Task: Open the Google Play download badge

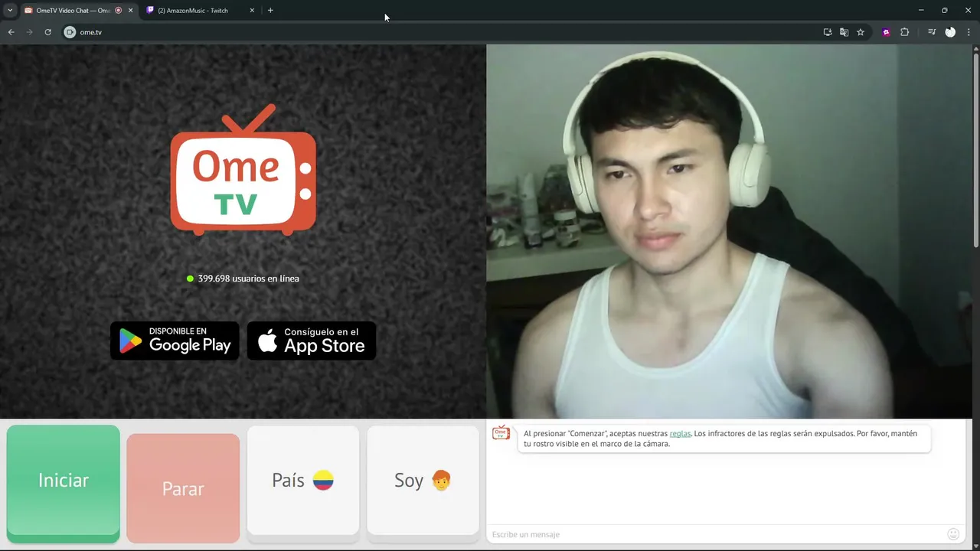Action: [175, 341]
